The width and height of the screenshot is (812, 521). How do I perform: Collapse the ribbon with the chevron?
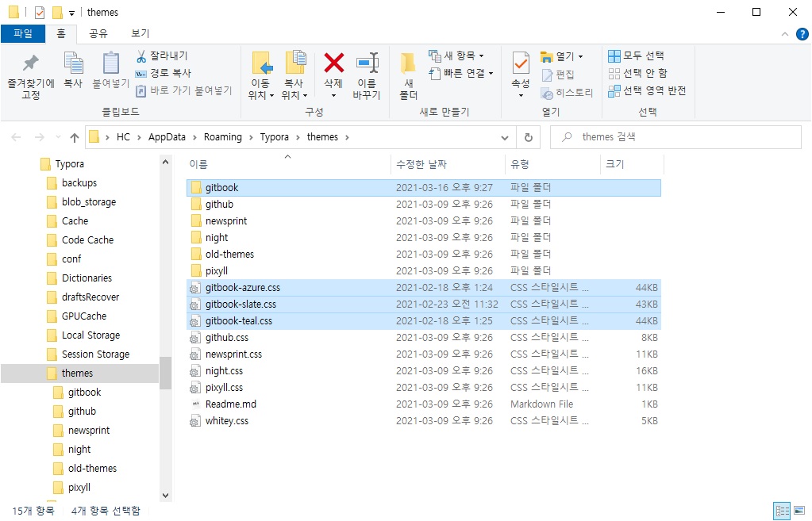784,34
